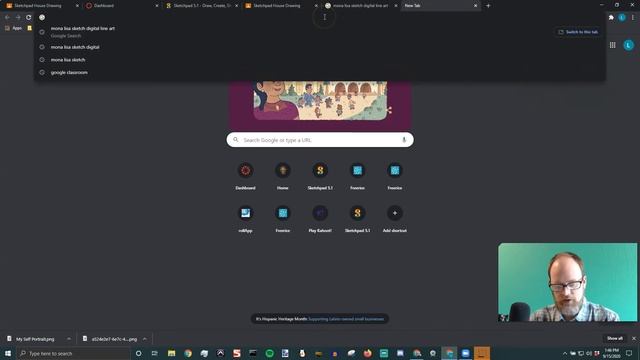Launch Spotify from the taskbar
The width and height of the screenshot is (640, 360).
[x=269, y=353]
